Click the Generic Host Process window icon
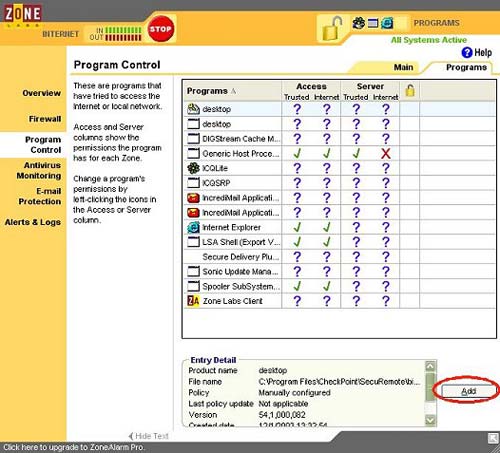Viewport: 500px width, 453px height. (193, 153)
